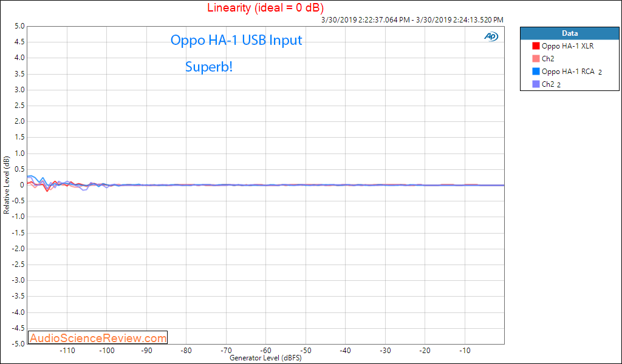Click the 0 value on the vertical axis
Image resolution: width=622 pixels, height=364 pixels.
click(x=22, y=185)
